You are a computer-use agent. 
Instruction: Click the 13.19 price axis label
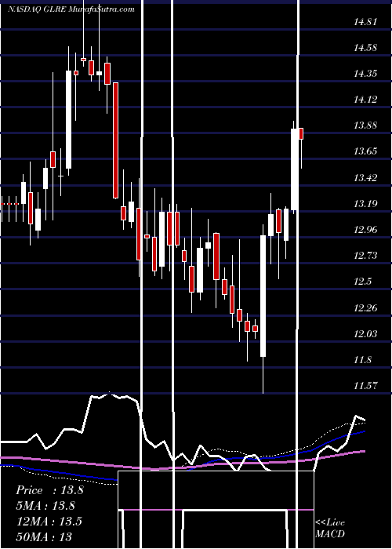pyautogui.click(x=365, y=204)
